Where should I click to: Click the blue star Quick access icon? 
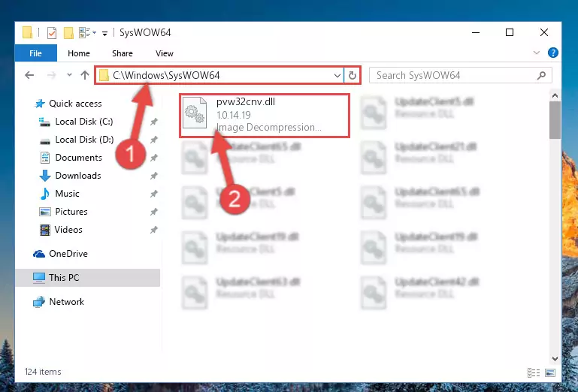(40, 104)
